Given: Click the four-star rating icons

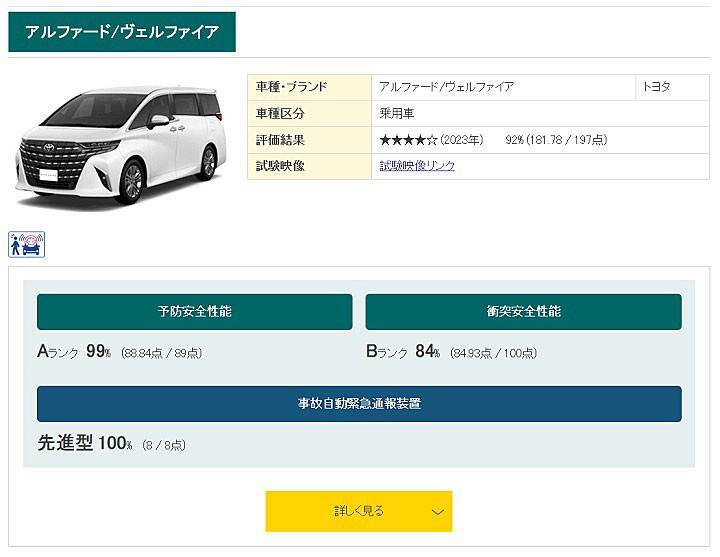Looking at the screenshot, I should coord(408,140).
